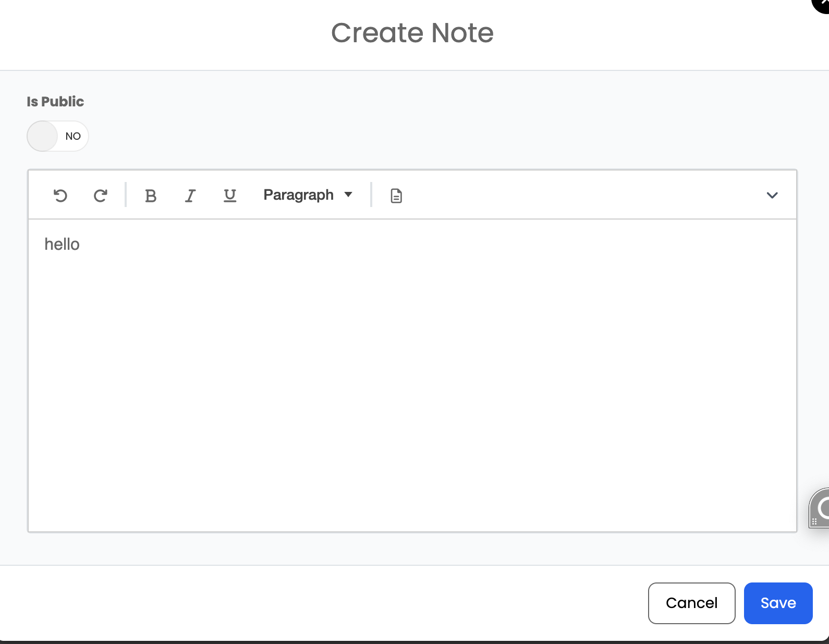Click the document template icon in toolbar
829x644 pixels.
click(396, 196)
